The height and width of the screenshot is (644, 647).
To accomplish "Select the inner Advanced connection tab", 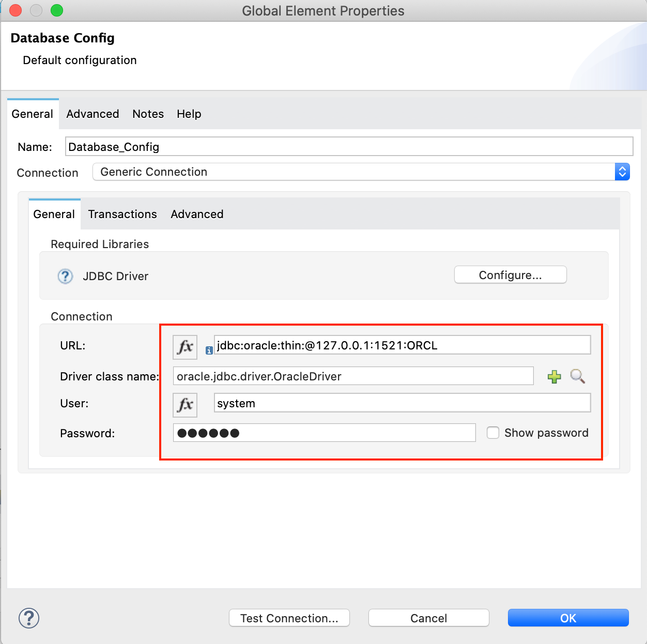I will 197,214.
